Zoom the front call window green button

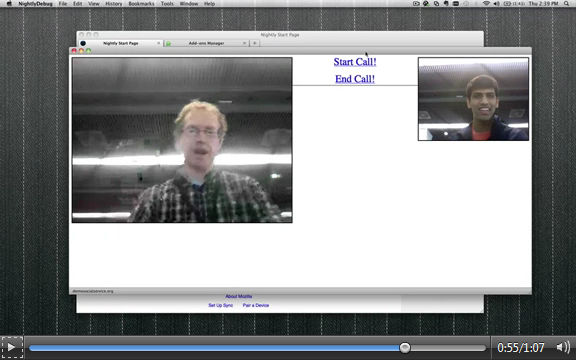(89, 51)
